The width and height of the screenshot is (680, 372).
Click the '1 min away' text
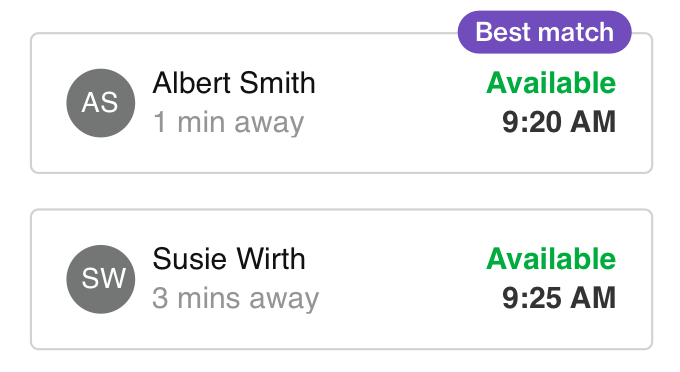click(229, 123)
